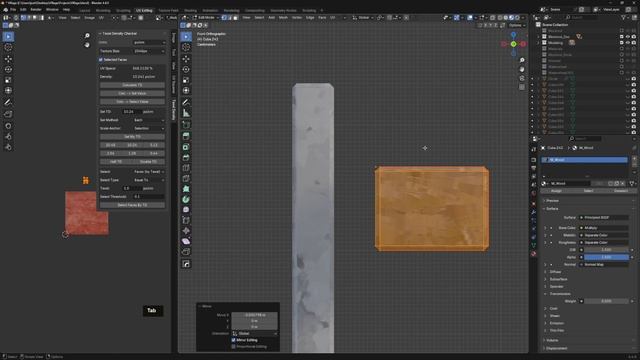Select the Bevel tool in the 3D viewport

coord(186,157)
